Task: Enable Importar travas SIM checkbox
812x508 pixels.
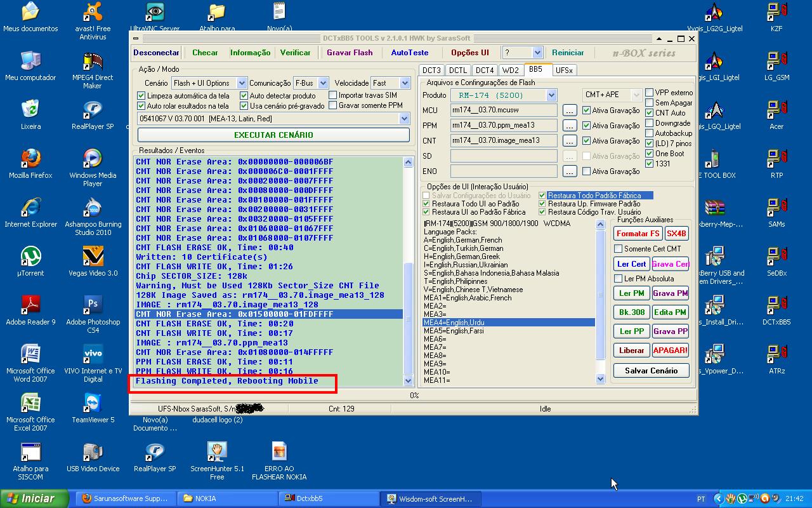Action: (x=333, y=95)
